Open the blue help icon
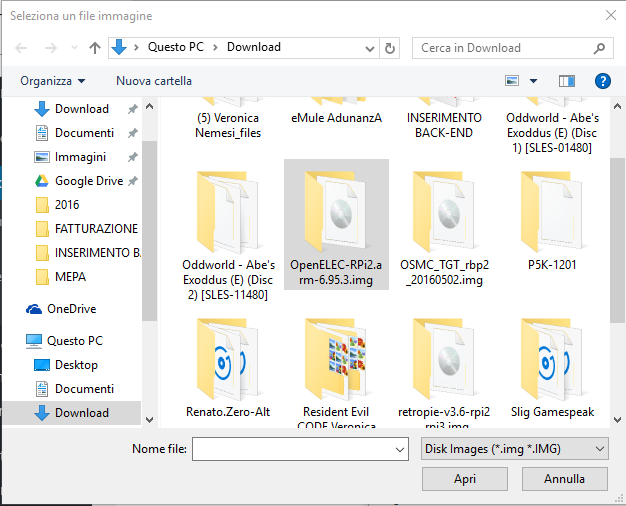Image resolution: width=626 pixels, height=506 pixels. click(603, 81)
